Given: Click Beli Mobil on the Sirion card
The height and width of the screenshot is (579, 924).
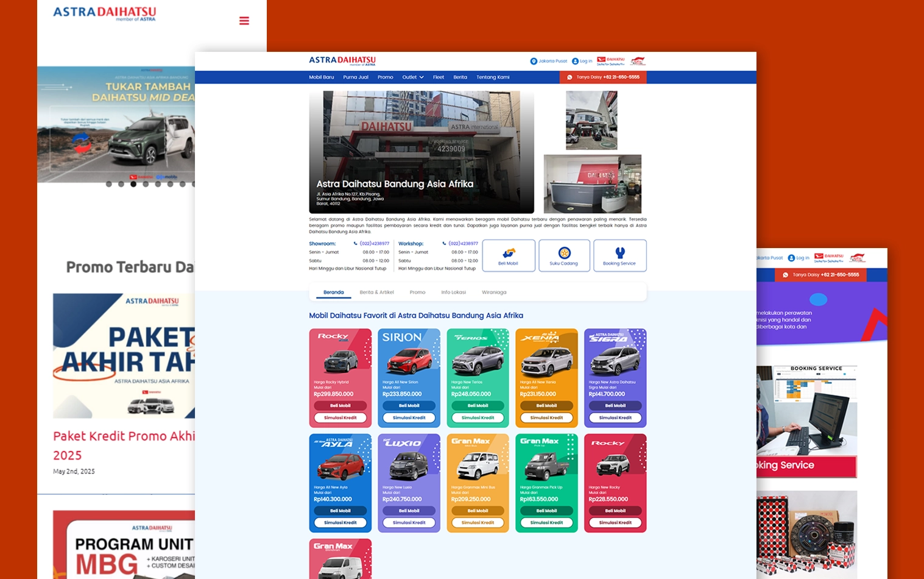Looking at the screenshot, I should 409,405.
